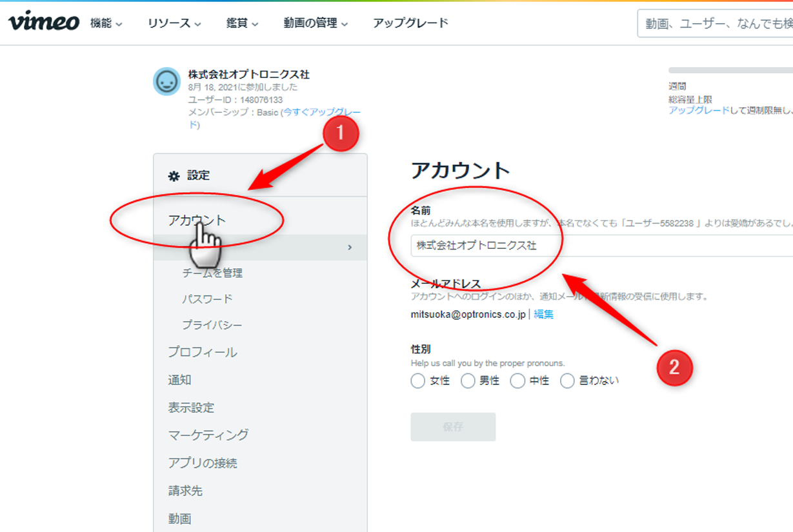793x532 pixels.
Task: Click the search input field
Action: pyautogui.click(x=715, y=24)
